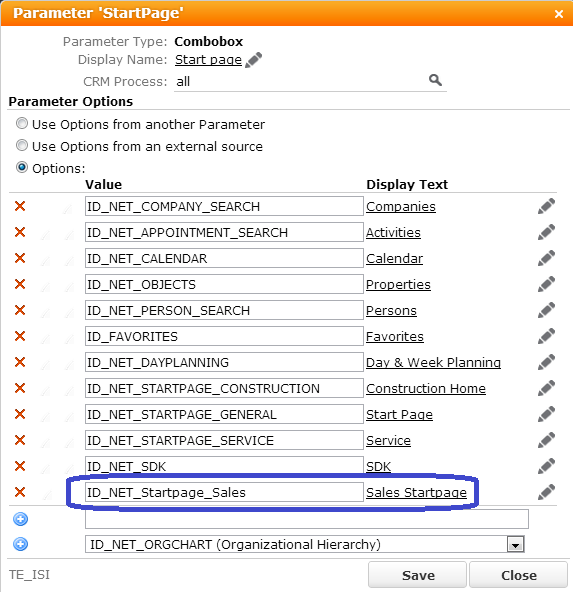This screenshot has width=573, height=612.
Task: Open CRM Process search magnifier
Action: (x=435, y=80)
